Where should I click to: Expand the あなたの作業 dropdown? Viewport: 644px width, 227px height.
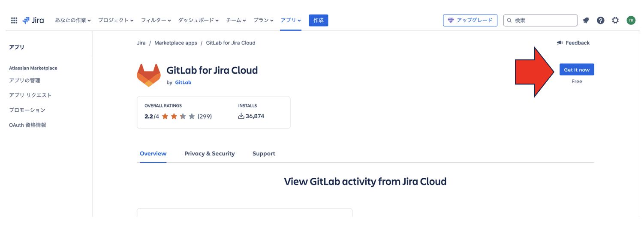(73, 20)
